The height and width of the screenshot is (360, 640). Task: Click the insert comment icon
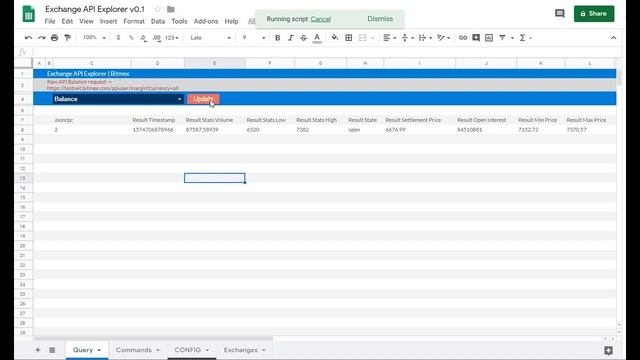point(476,38)
